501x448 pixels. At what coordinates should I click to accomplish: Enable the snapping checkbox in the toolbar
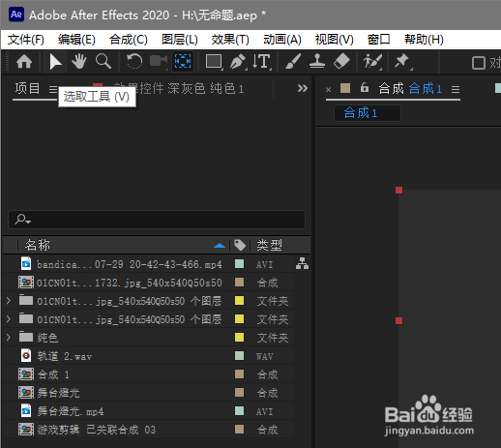tap(479, 63)
